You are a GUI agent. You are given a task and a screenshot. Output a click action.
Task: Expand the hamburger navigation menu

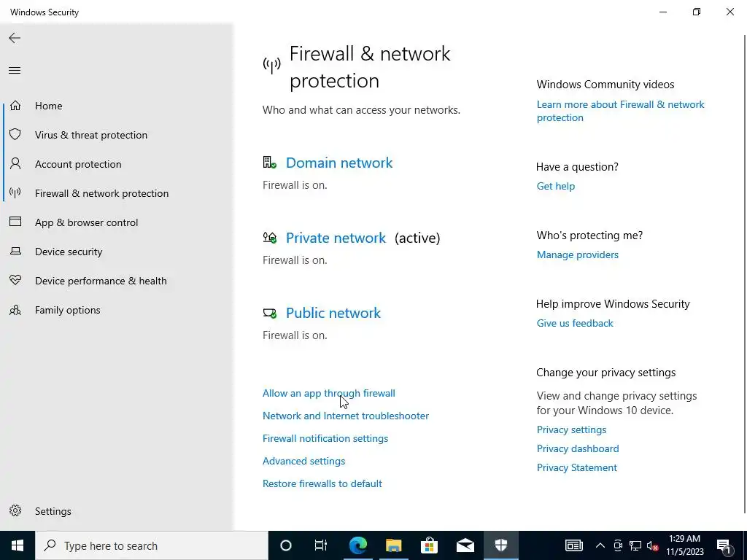(x=15, y=71)
